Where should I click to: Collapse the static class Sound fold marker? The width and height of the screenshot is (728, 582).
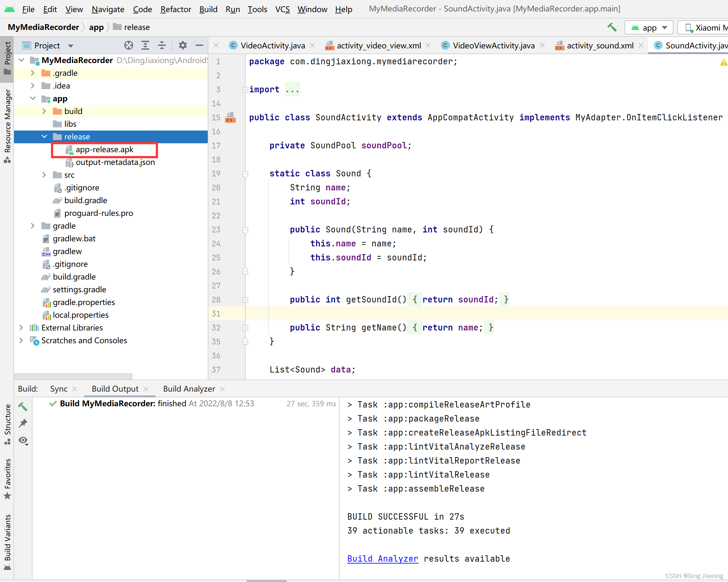click(x=245, y=174)
